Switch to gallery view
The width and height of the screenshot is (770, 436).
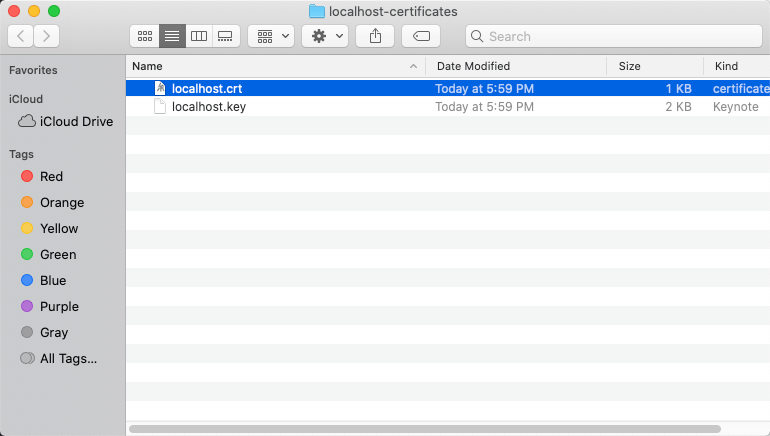tap(225, 36)
